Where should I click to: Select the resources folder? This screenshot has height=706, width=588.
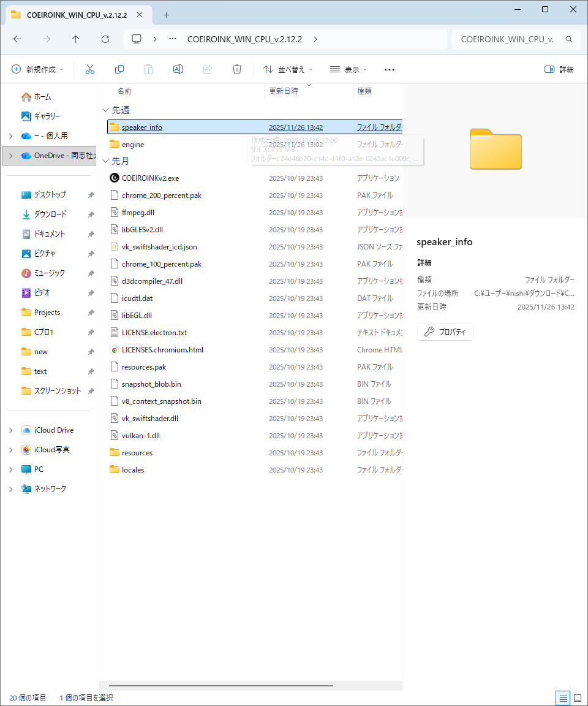point(255,453)
